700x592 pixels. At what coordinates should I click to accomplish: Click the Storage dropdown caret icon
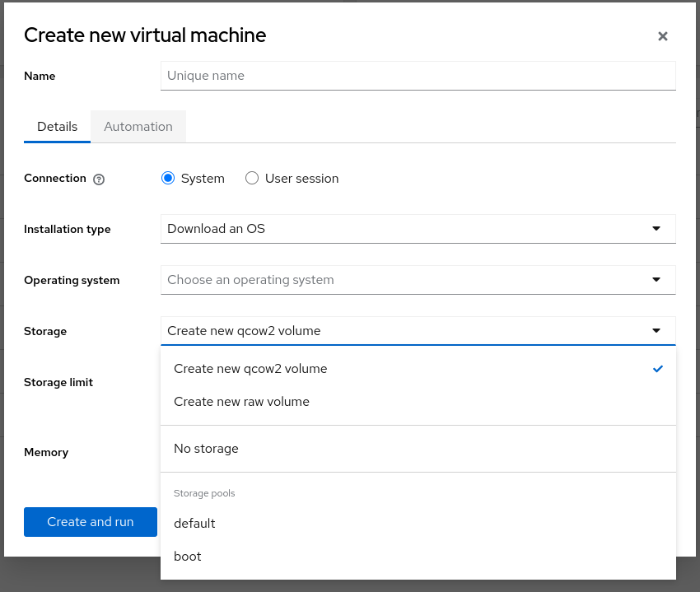click(x=656, y=331)
